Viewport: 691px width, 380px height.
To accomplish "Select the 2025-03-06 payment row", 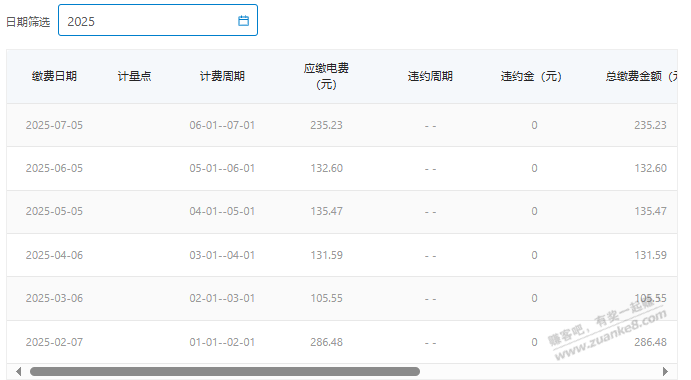I will 342,298.
